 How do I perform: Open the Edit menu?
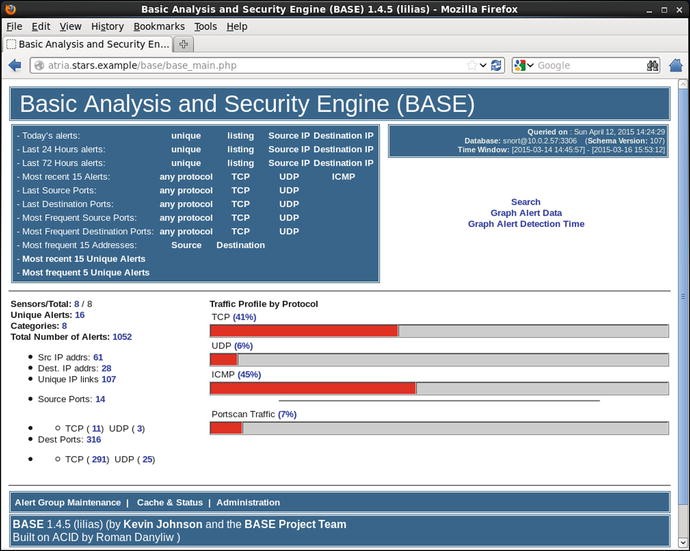pyautogui.click(x=40, y=26)
